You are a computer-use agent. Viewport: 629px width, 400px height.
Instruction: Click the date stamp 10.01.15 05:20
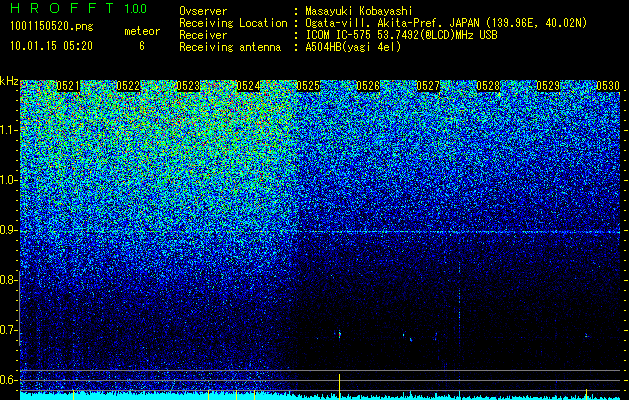click(x=51, y=46)
